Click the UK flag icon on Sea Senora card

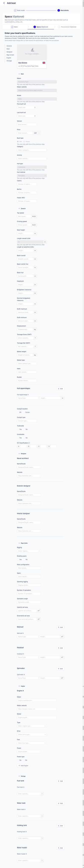[x=44, y=63]
